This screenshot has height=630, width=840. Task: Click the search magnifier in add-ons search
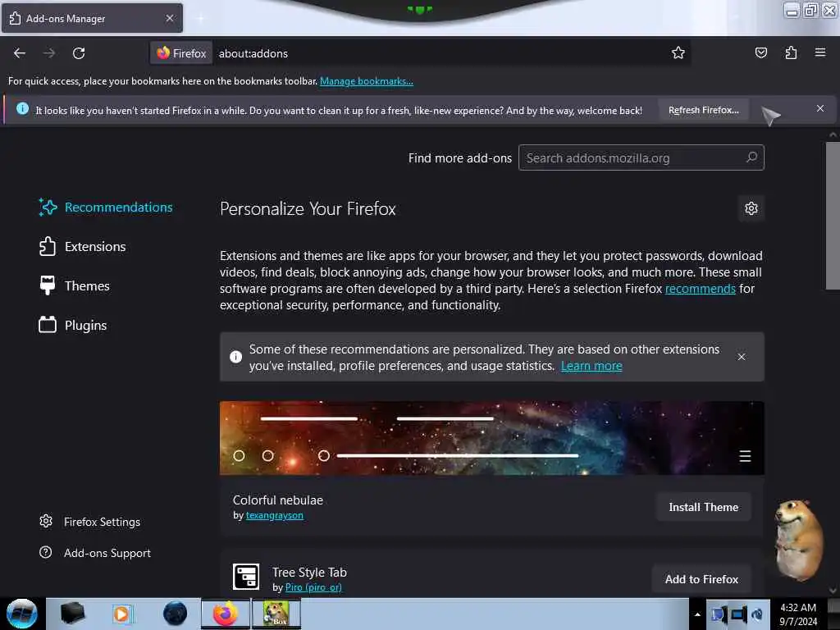click(751, 157)
